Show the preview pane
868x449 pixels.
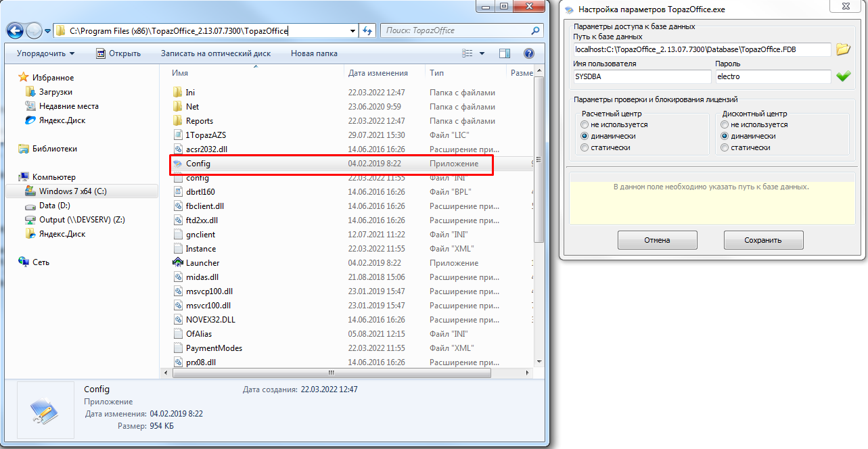coord(505,53)
